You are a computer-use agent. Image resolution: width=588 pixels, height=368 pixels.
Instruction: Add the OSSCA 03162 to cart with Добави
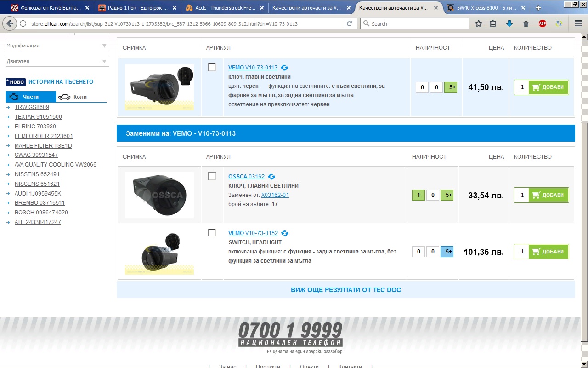coord(549,195)
